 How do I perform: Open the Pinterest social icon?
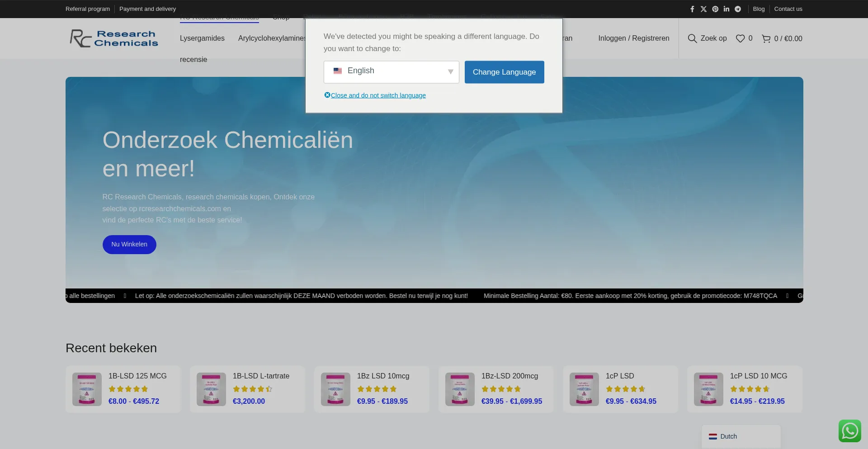pos(715,9)
